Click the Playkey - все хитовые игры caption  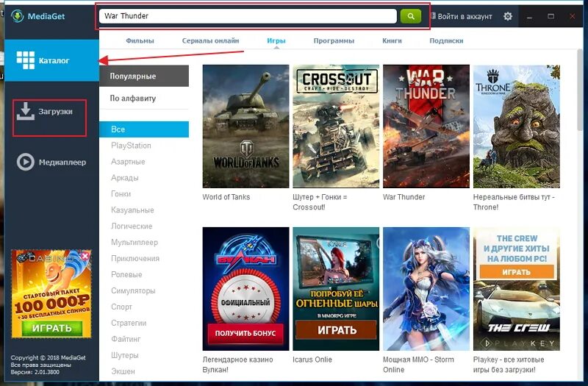(509, 365)
